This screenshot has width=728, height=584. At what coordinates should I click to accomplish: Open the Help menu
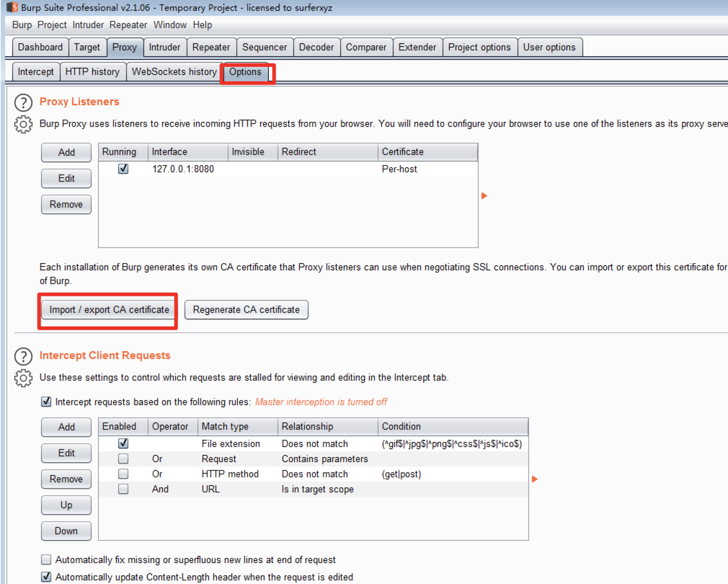[x=202, y=25]
